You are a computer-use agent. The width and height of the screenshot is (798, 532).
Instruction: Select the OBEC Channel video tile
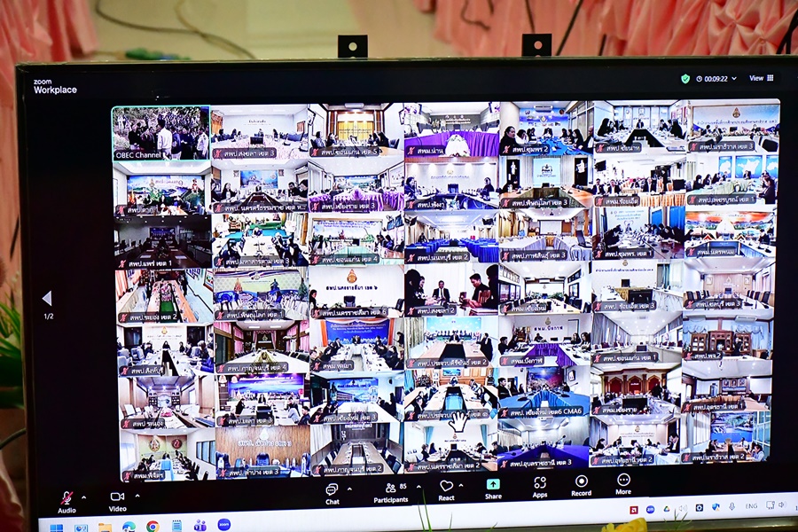(x=160, y=133)
